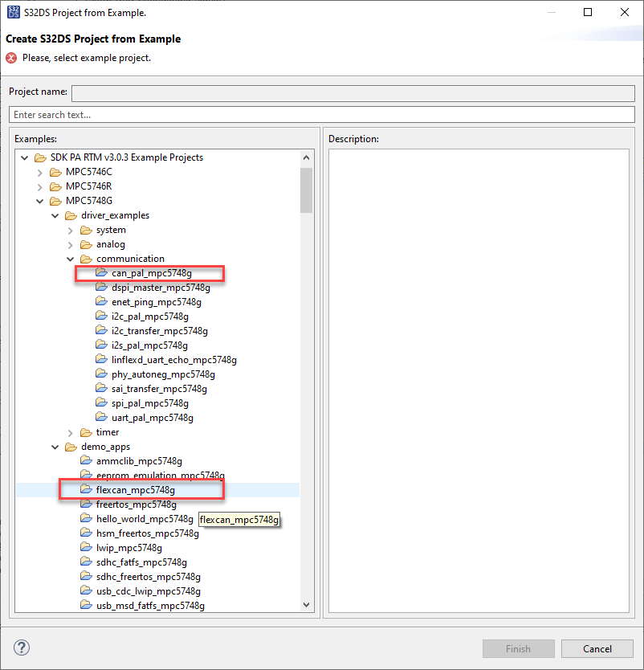Click the folder icon beside can_pal_mpc5748g

tap(100, 272)
